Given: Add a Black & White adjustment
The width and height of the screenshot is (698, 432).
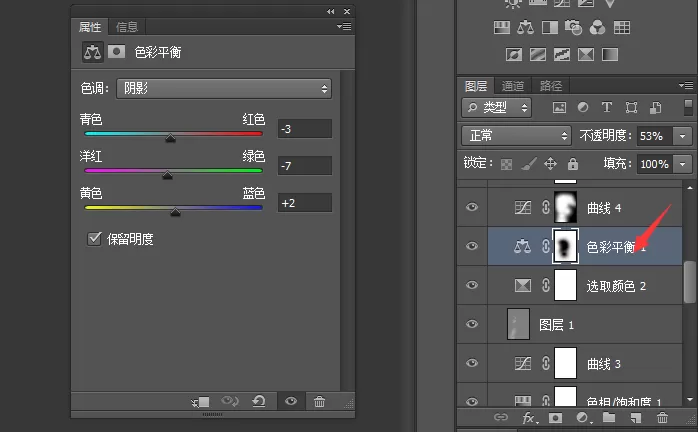Looking at the screenshot, I should [550, 28].
